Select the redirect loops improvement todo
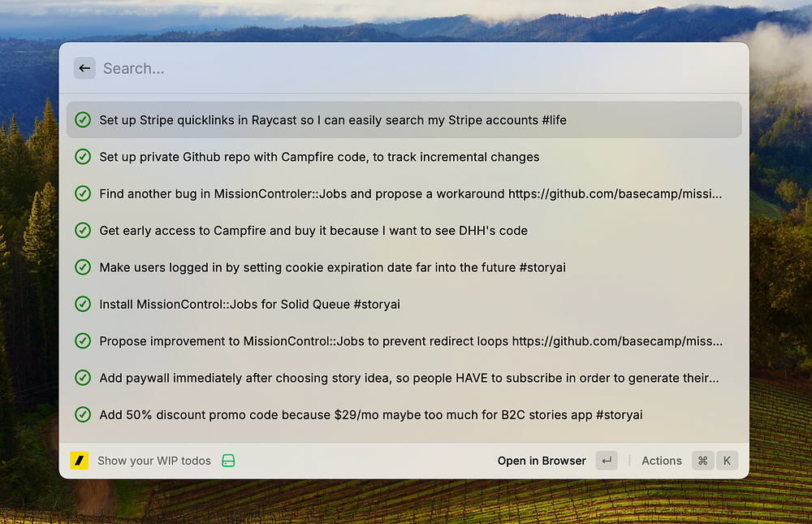This screenshot has width=812, height=524. point(410,341)
